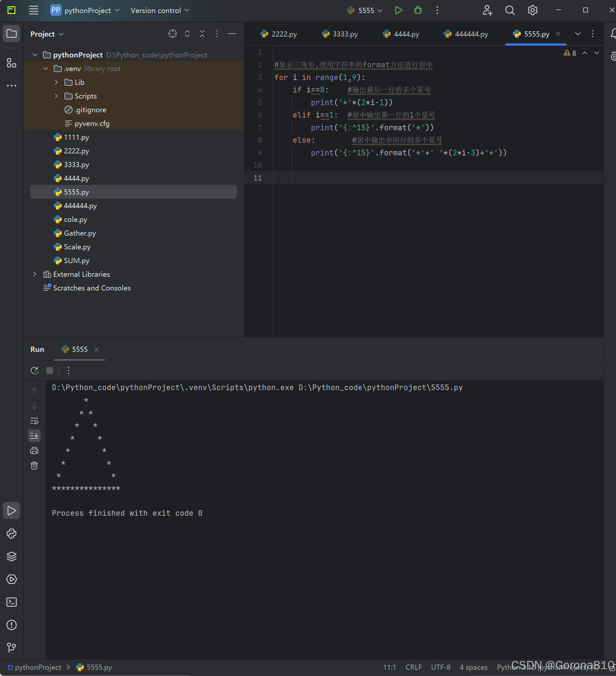Go to next highlighted warning
Screen dimensions: 616x676
596,53
